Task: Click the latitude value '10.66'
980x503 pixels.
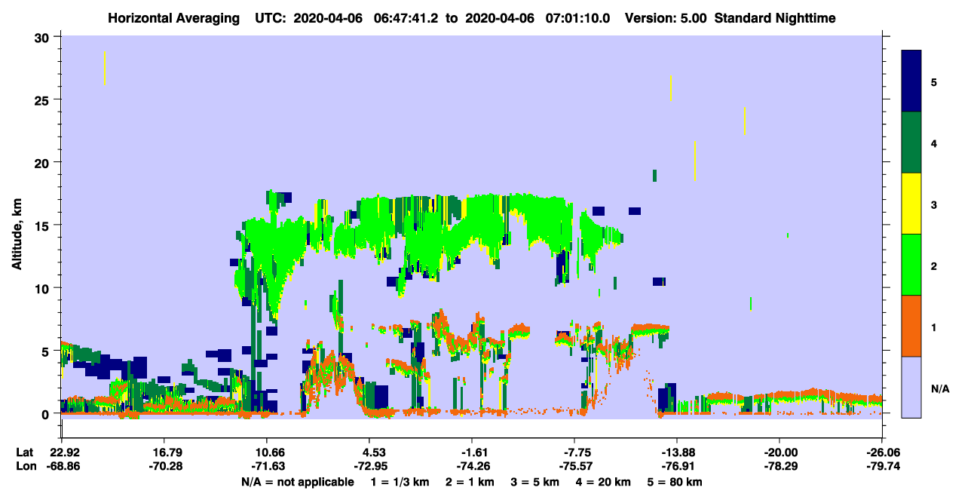Action: click(266, 452)
